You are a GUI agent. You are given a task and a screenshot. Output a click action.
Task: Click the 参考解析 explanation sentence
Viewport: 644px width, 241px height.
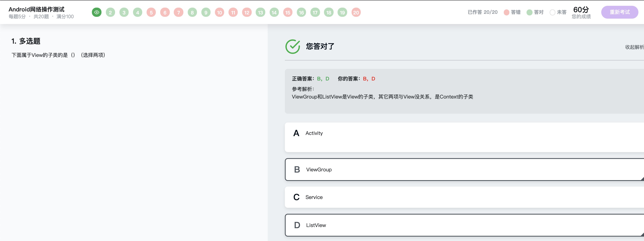coord(382,97)
